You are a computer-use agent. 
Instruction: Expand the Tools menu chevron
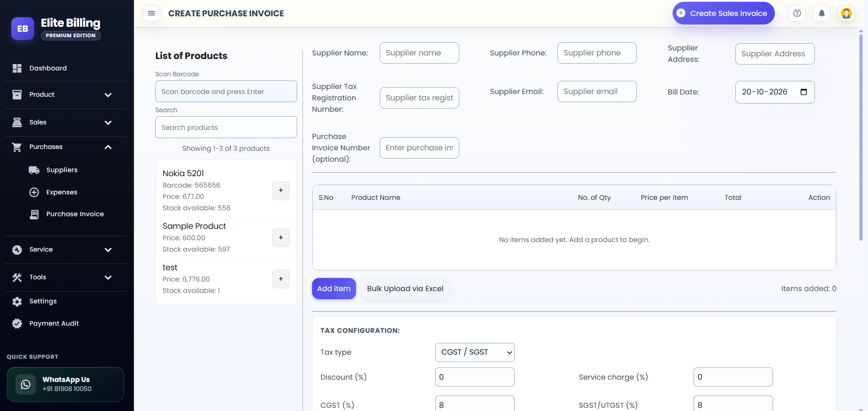coord(108,277)
